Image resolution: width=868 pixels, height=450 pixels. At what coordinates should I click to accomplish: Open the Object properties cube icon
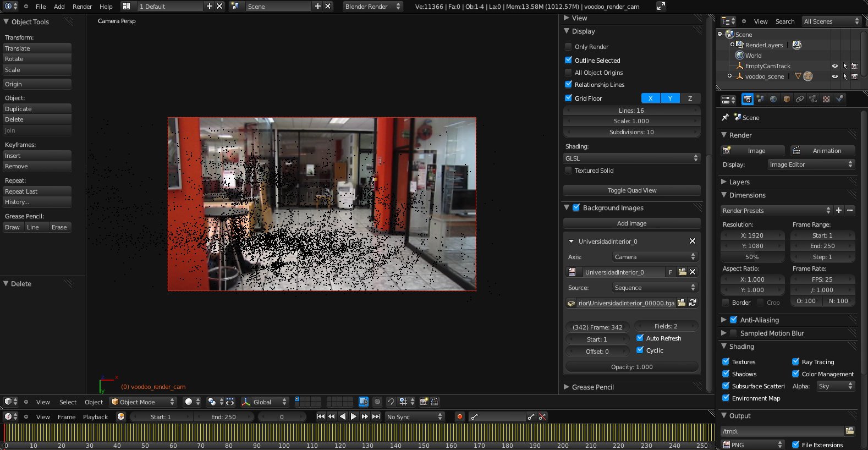click(787, 99)
